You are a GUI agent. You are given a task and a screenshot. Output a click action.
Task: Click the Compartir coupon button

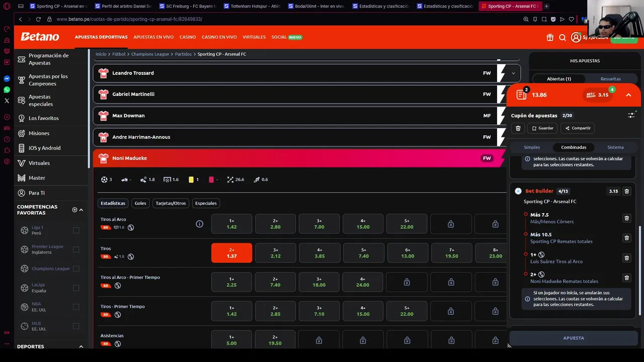(x=578, y=128)
